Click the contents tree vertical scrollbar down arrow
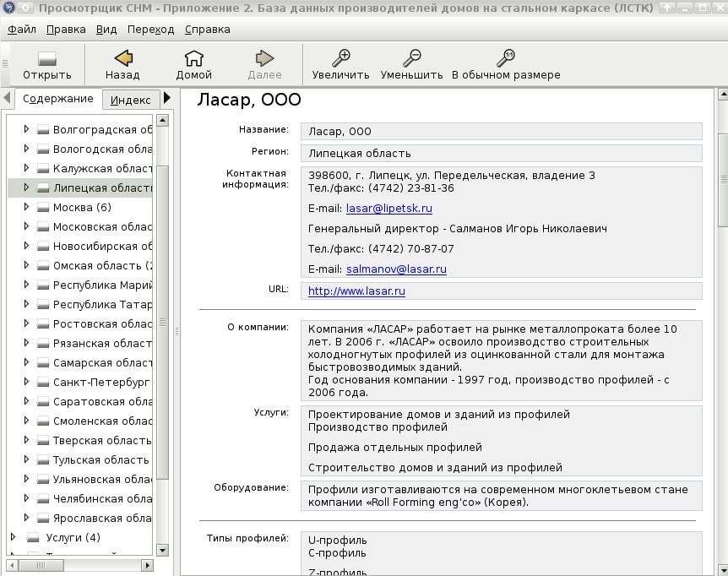This screenshot has height=576, width=728. [162, 551]
